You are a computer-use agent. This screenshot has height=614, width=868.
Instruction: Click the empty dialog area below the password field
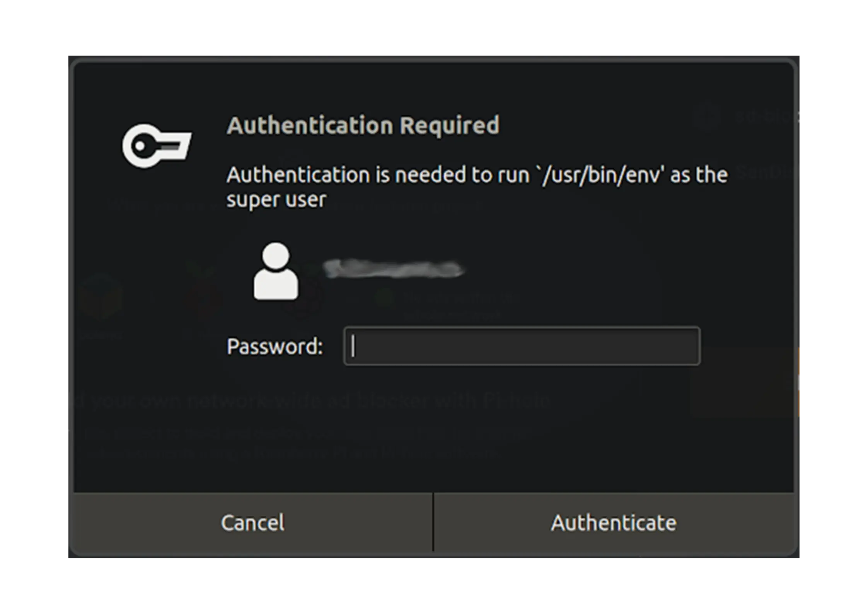[x=433, y=445]
